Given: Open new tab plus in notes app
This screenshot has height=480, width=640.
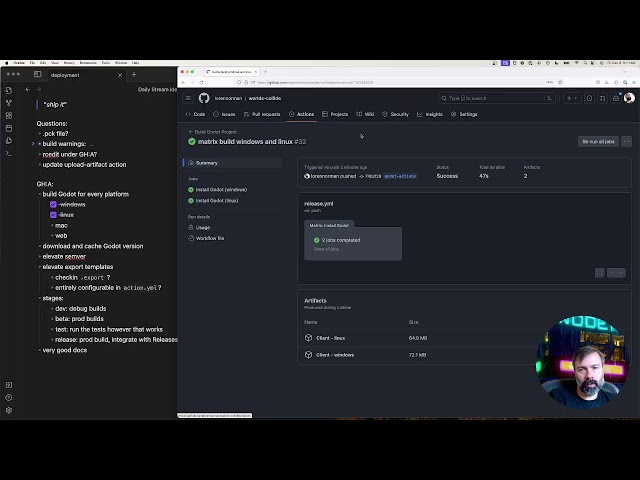Looking at the screenshot, I should pyautogui.click(x=134, y=74).
